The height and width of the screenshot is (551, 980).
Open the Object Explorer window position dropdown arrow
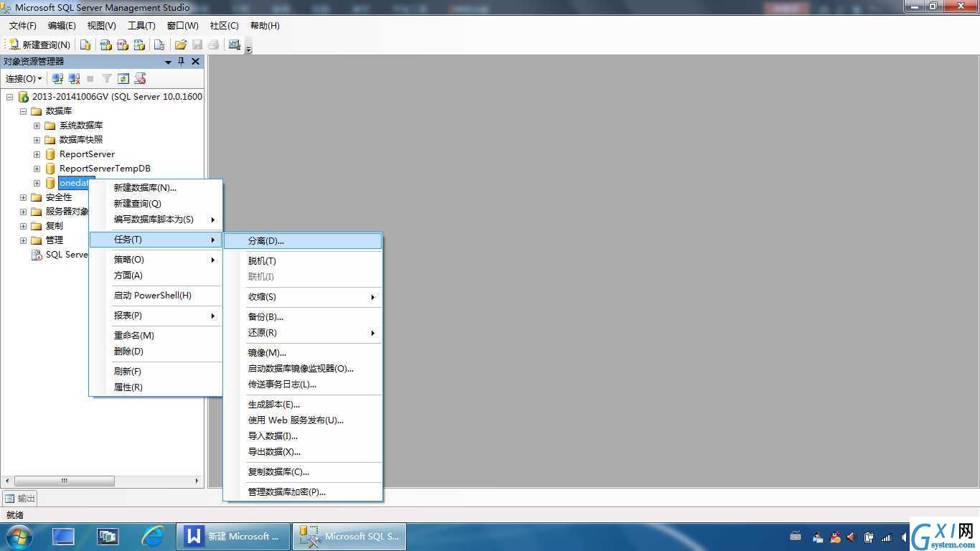click(x=168, y=62)
